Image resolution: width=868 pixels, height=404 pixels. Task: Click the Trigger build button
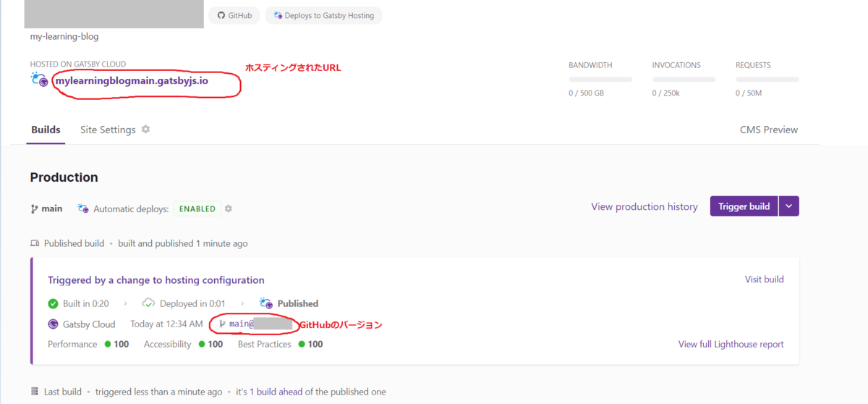pos(744,206)
